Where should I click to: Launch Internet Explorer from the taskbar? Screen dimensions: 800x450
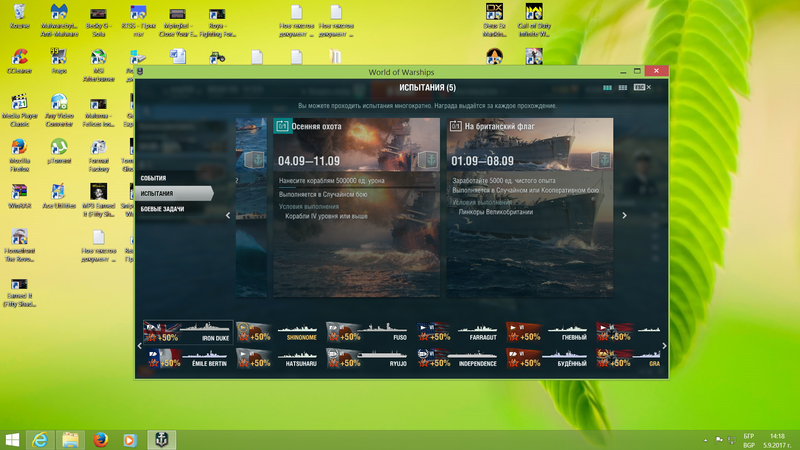tap(40, 440)
